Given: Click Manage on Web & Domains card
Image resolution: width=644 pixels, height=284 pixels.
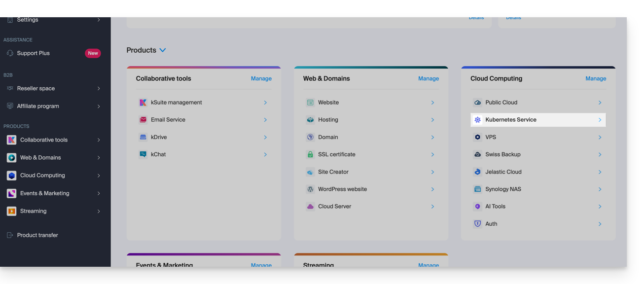Looking at the screenshot, I should pos(429,78).
